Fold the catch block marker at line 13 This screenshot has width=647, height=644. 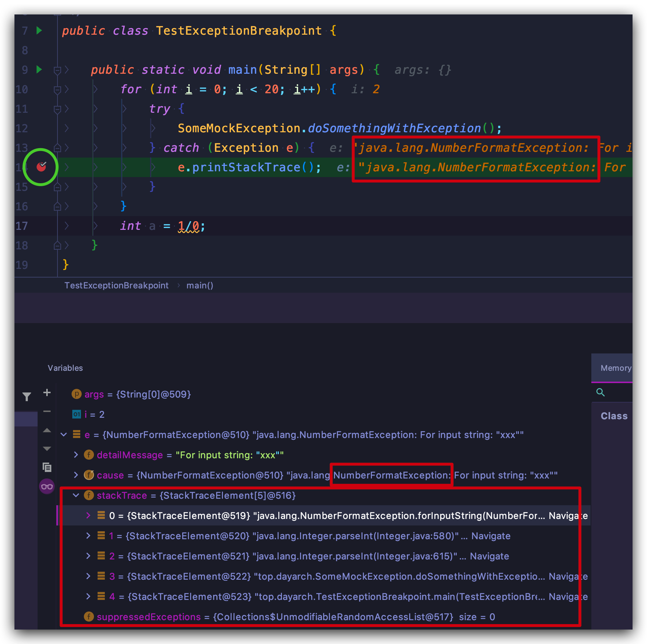tap(57, 147)
